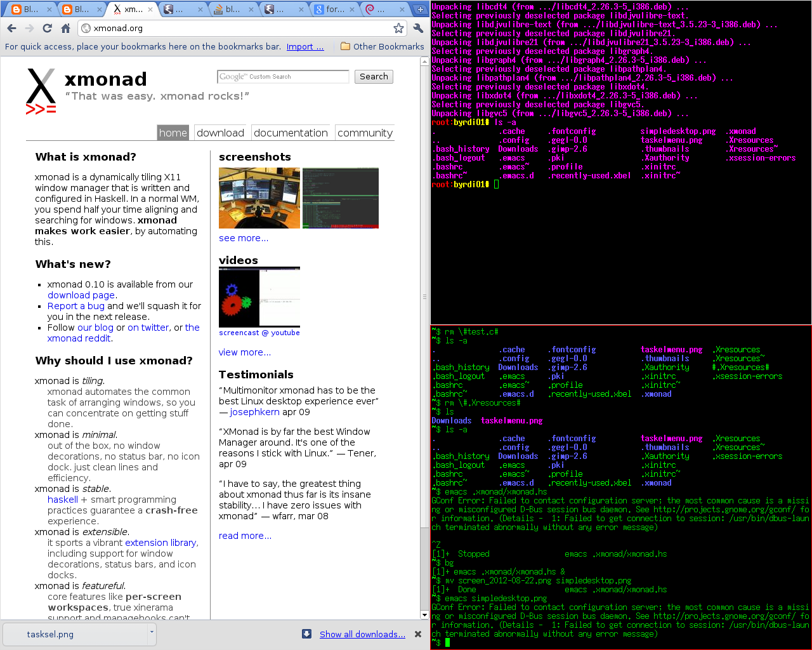Screen dimensions: 812x650
Task: Close the Google 'for...' tab
Action: point(351,10)
